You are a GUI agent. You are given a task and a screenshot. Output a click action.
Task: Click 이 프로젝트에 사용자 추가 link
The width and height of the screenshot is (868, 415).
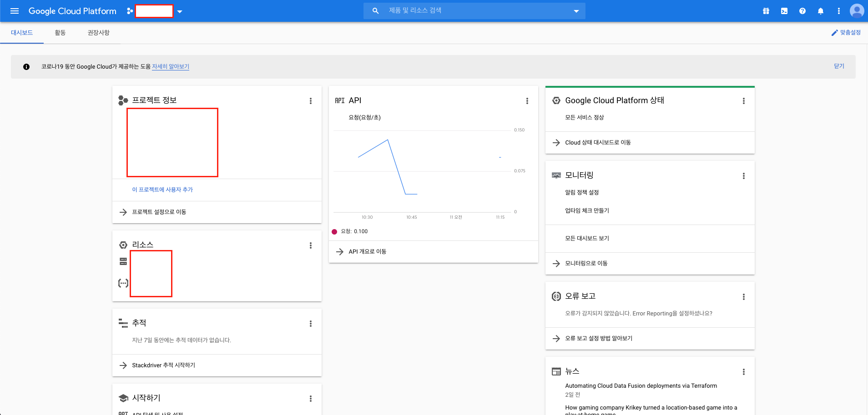[162, 190]
